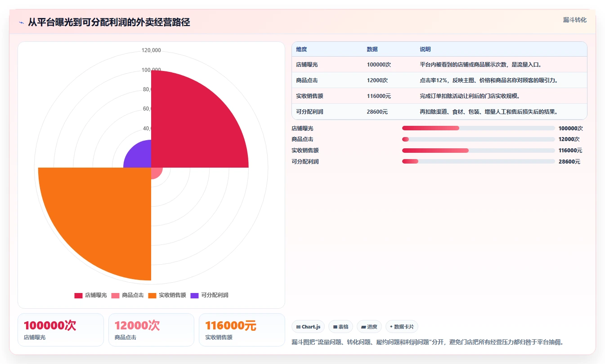Screen dimensions: 605x364
Task: Click the 116000元 value in table
Action: pyautogui.click(x=379, y=96)
